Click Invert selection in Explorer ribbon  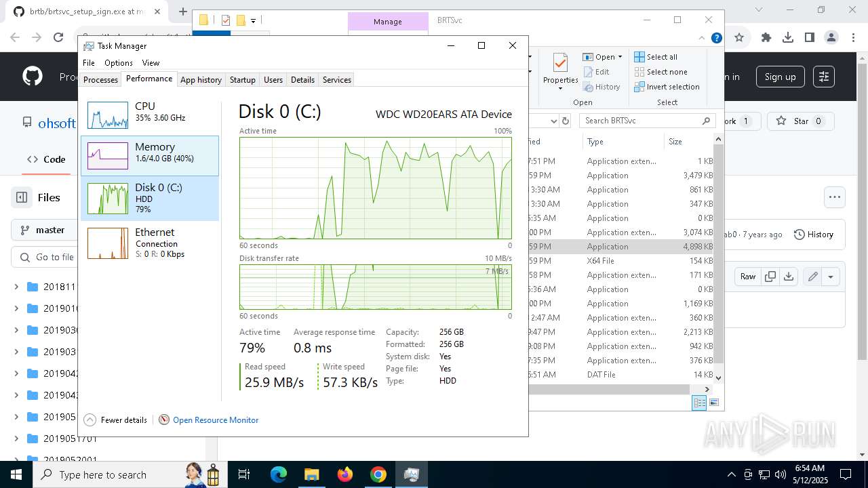[667, 87]
